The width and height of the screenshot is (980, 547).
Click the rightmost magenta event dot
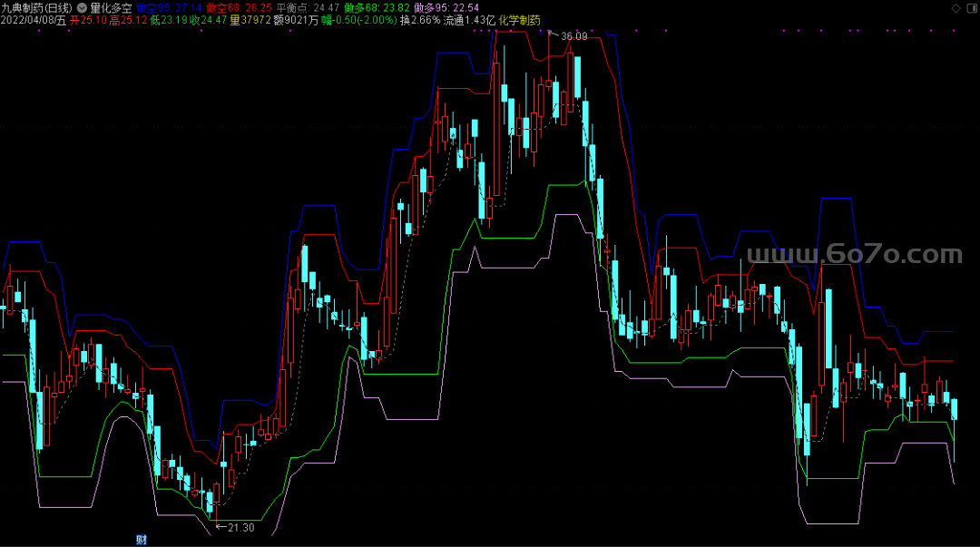[x=954, y=31]
